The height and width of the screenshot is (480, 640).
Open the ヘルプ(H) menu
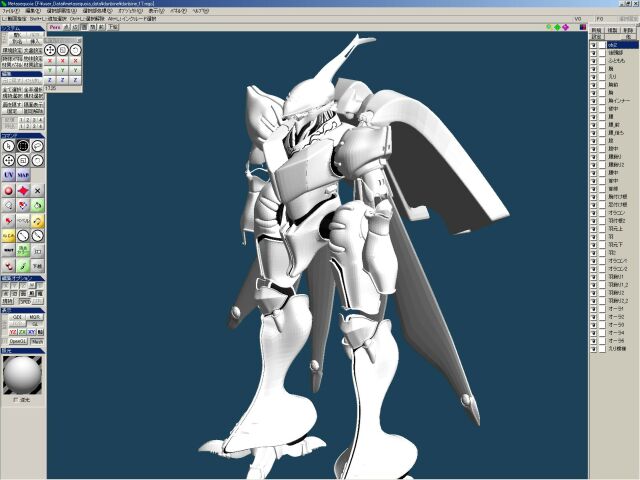[200, 11]
